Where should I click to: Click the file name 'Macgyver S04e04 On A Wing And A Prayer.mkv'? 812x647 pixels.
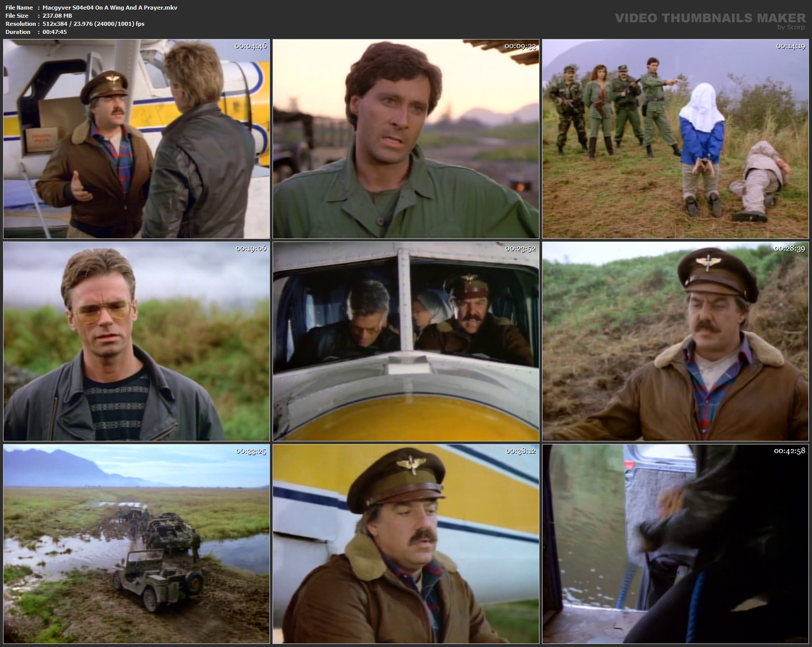pos(109,8)
